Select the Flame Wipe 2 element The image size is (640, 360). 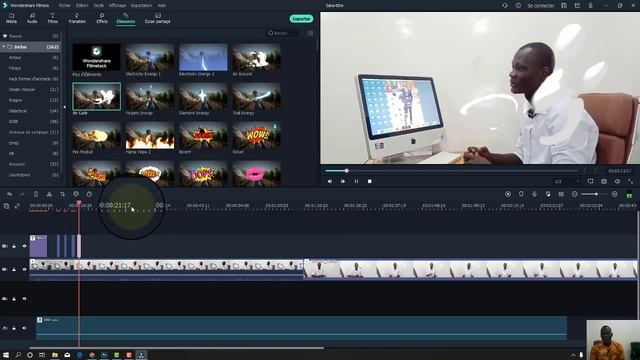click(150, 136)
